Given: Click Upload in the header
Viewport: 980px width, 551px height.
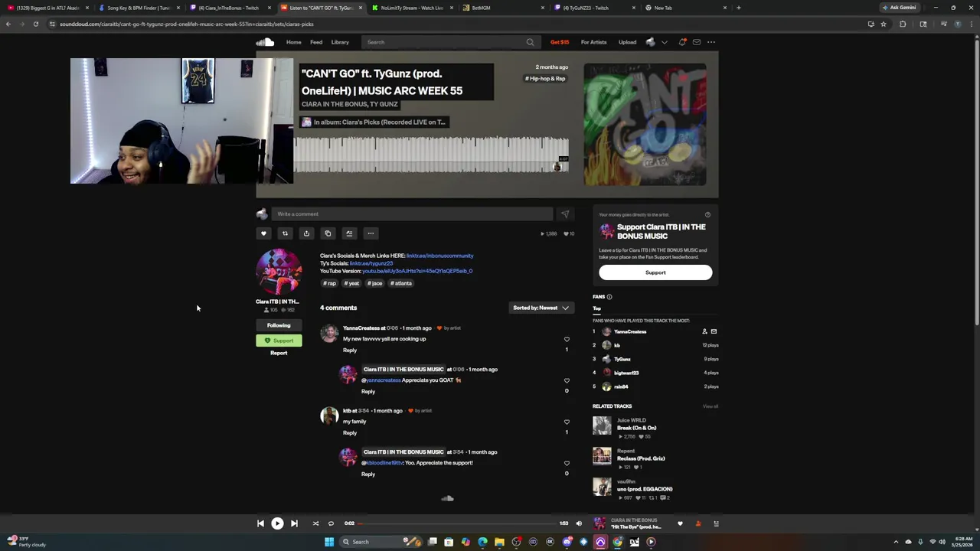Looking at the screenshot, I should click(x=627, y=42).
